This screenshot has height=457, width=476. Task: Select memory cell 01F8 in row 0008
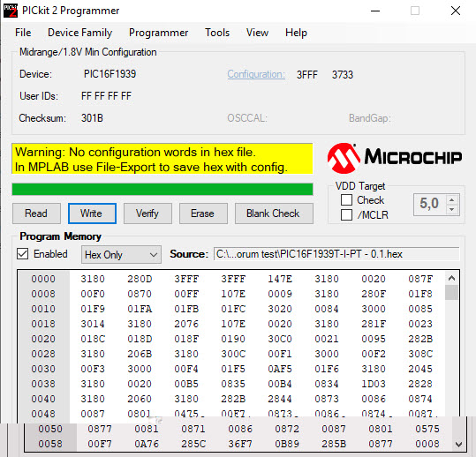(420, 294)
